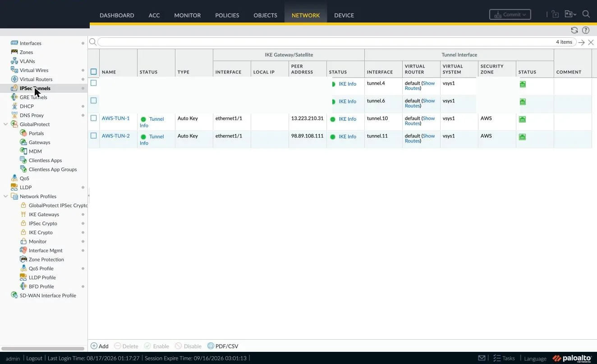Open the Commit dropdown
The width and height of the screenshot is (597, 364).
point(510,14)
